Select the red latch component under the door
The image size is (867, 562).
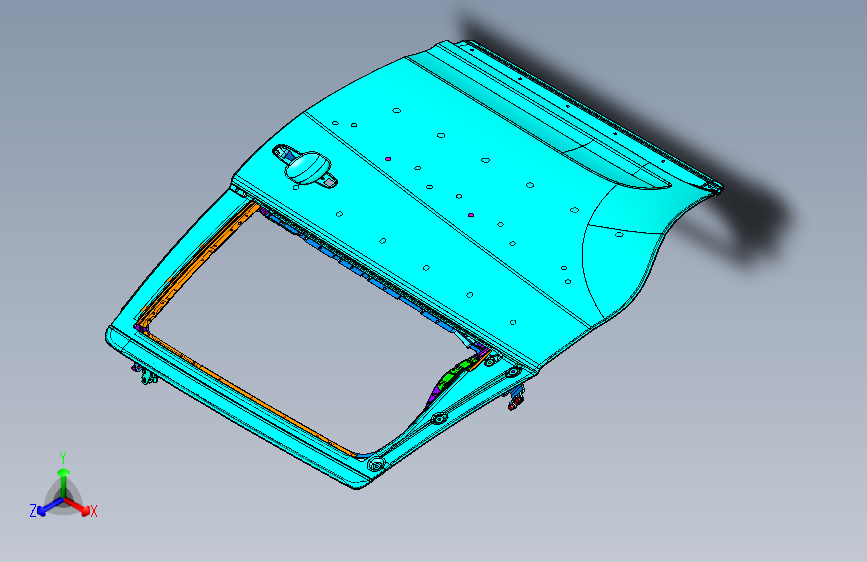[514, 404]
